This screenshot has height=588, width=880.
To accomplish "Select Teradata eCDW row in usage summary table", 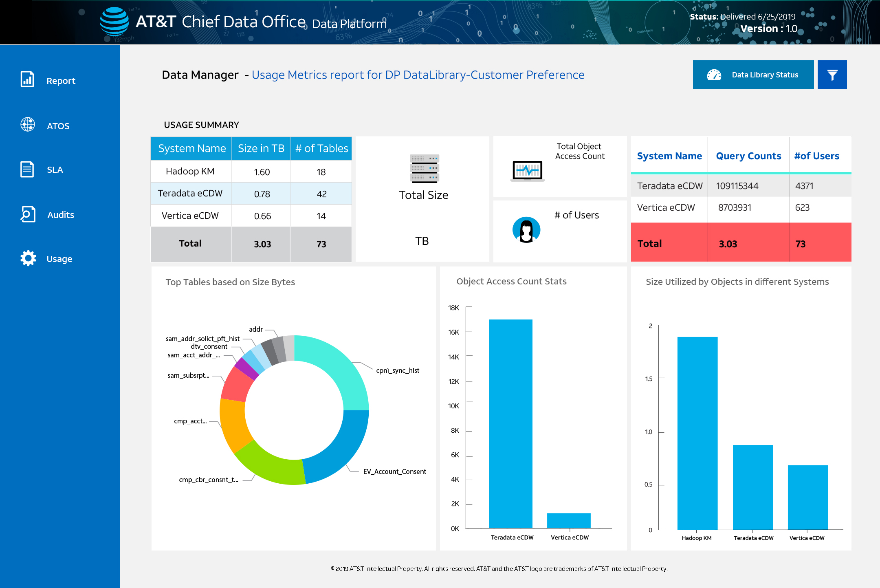I will click(190, 194).
